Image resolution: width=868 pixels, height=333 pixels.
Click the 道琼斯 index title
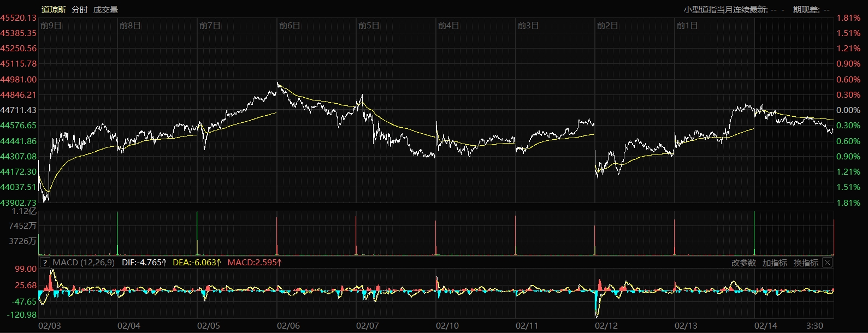54,9
